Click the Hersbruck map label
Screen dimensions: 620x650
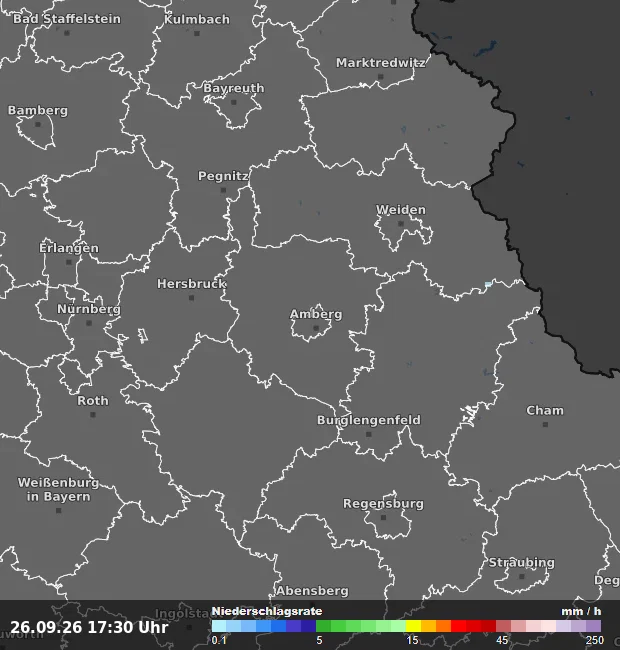coord(191,284)
